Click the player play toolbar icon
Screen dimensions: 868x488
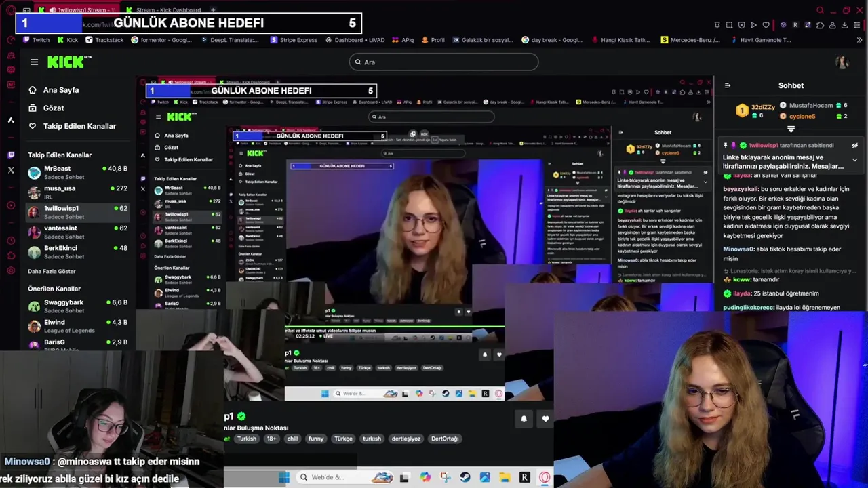(753, 25)
